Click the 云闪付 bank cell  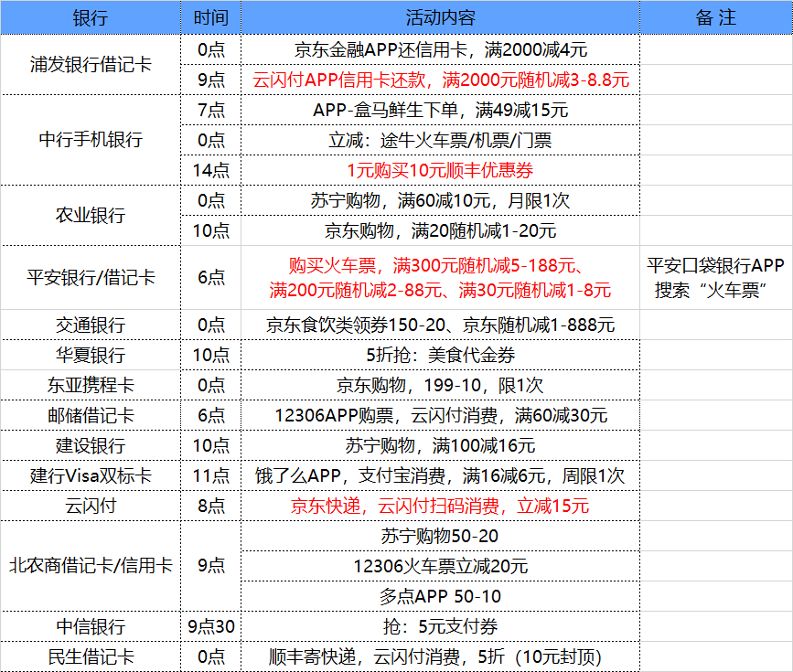coord(91,506)
